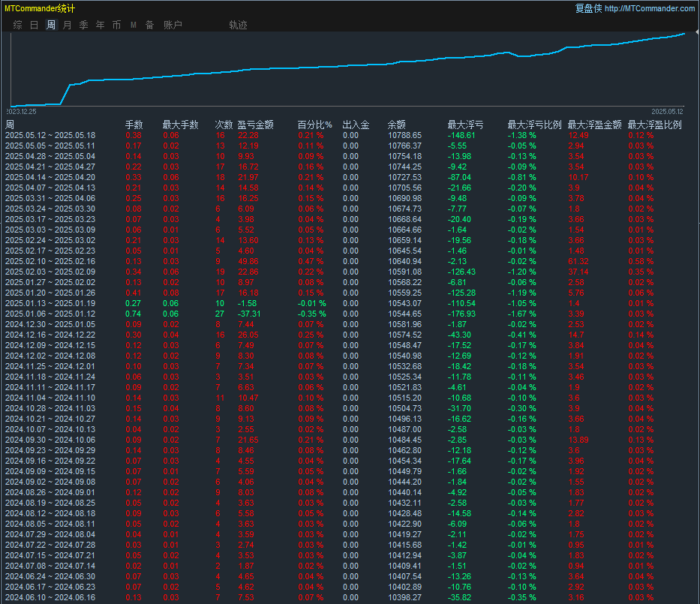The height and width of the screenshot is (604, 700).
Task: Open the 轨迹 track tab
Action: [x=238, y=25]
